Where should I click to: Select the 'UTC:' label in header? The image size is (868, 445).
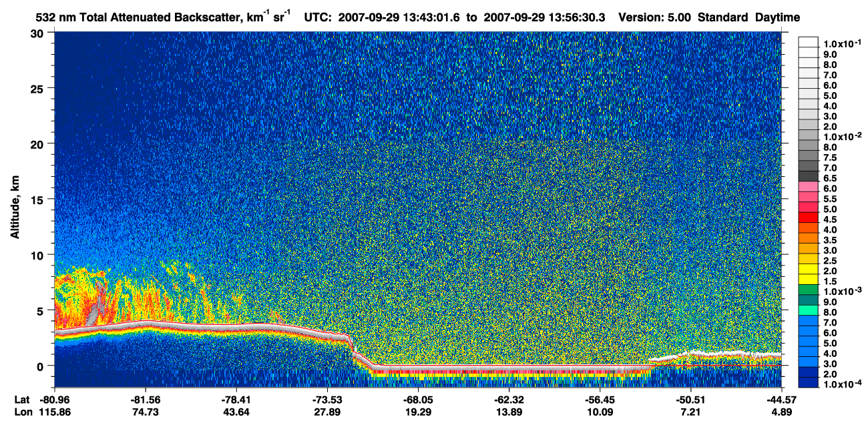pos(318,17)
